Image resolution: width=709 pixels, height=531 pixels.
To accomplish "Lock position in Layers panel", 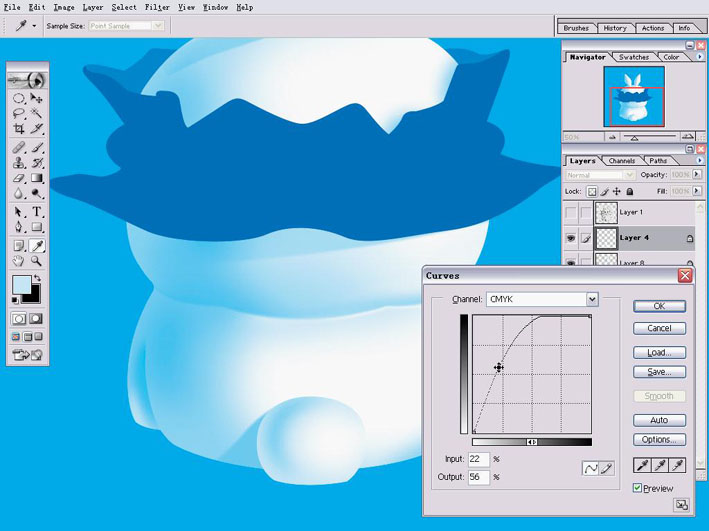I will click(x=617, y=191).
